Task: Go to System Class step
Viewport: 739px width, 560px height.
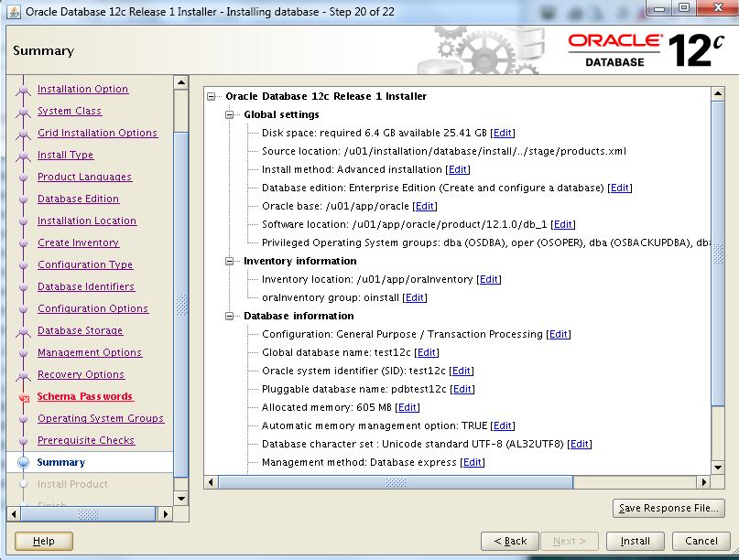Action: (70, 111)
